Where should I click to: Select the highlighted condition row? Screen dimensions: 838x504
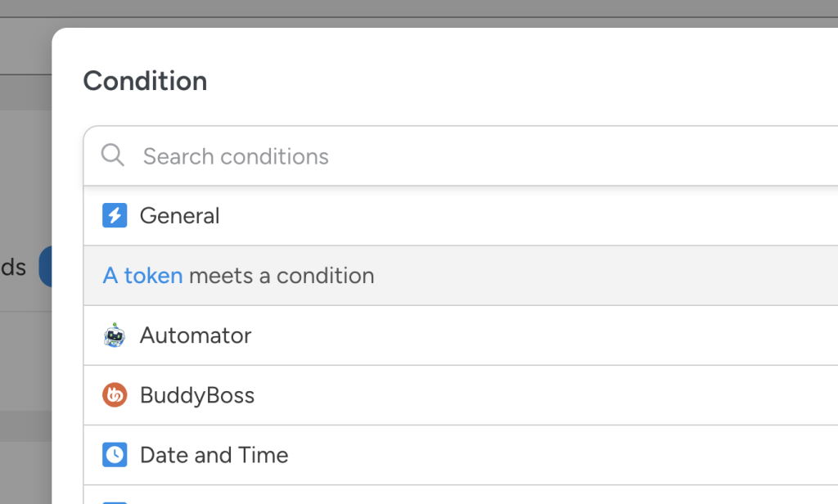pyautogui.click(x=238, y=276)
